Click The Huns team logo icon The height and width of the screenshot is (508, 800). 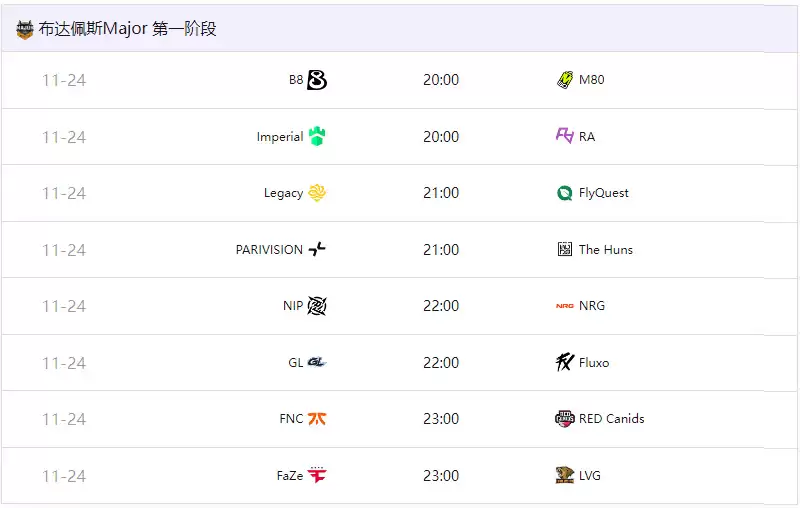click(x=565, y=249)
